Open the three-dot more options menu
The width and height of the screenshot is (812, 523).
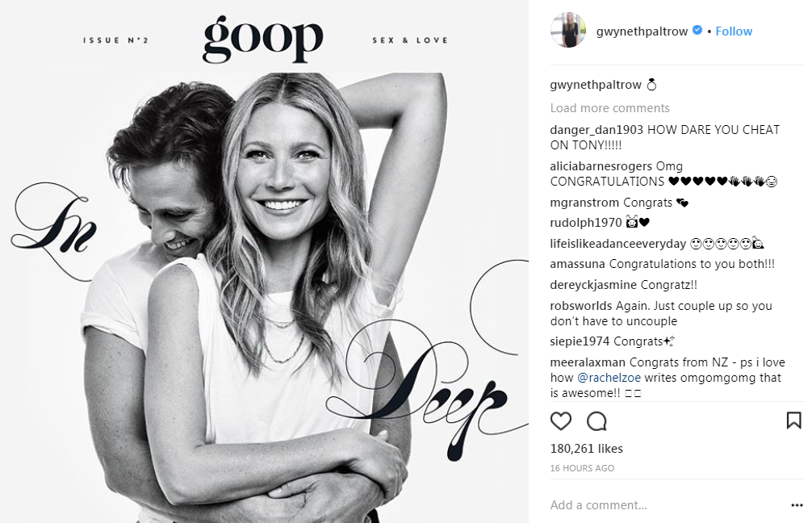point(797,505)
